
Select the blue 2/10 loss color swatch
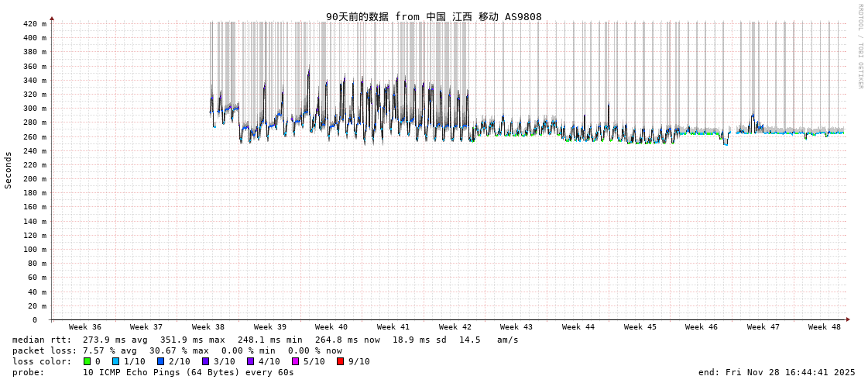point(160,361)
